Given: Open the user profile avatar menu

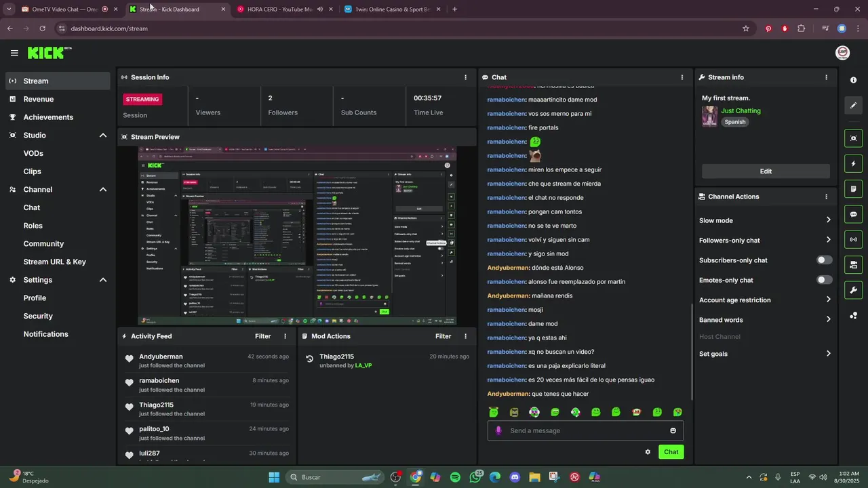Looking at the screenshot, I should 842,53.
